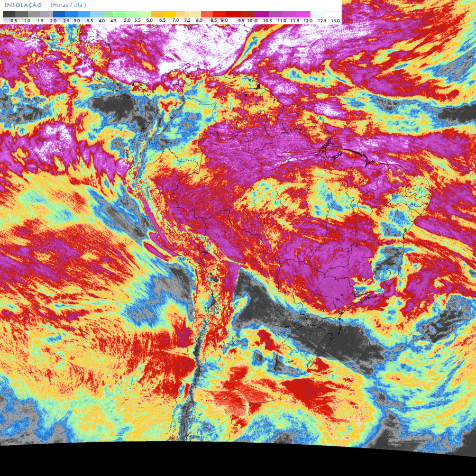Click the 2.0 legend value
Screen dimensions: 476x476
coord(53,21)
